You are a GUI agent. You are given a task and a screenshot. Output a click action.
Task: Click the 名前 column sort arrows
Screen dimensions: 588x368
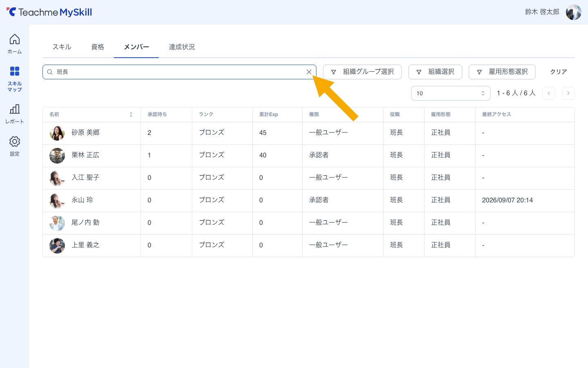click(x=131, y=114)
